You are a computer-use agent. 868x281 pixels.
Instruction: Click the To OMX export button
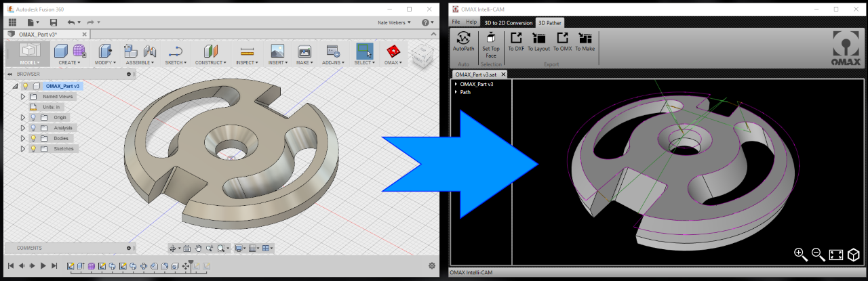coord(562,43)
